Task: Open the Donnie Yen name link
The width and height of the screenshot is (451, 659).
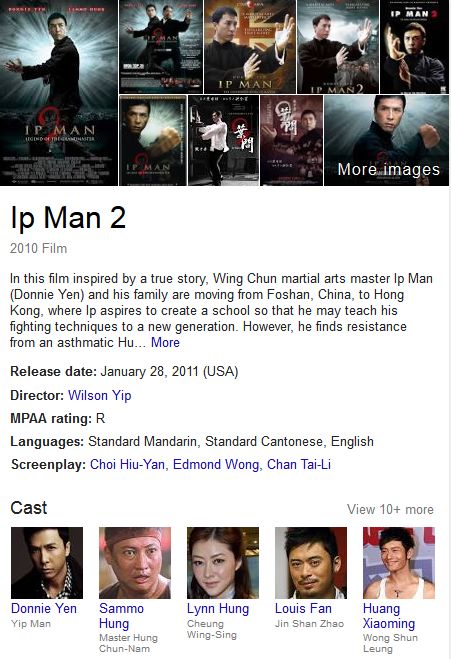Action: click(44, 609)
